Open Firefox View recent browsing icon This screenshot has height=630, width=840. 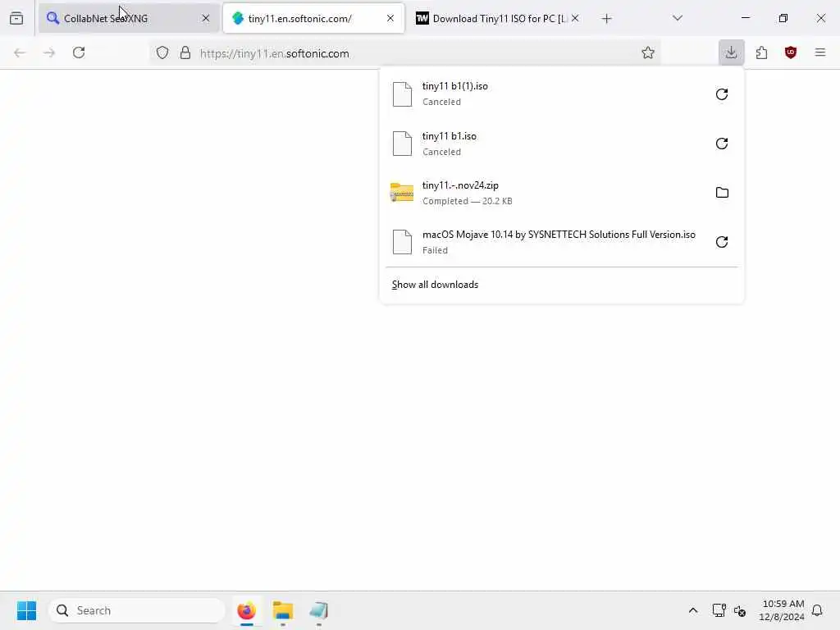[16, 18]
